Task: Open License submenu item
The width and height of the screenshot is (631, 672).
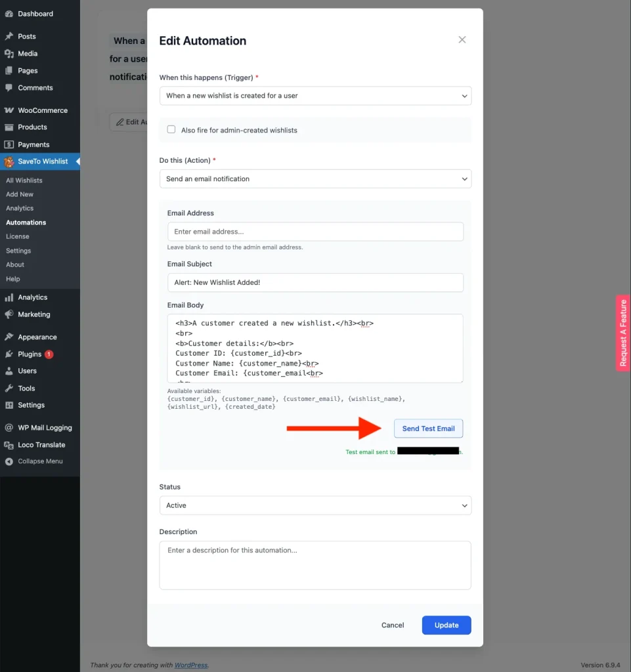Action: [18, 236]
